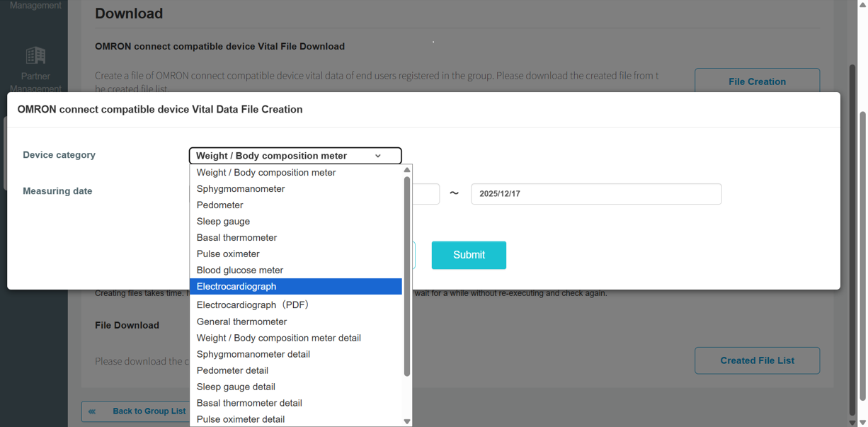Choose Sleep gauge detail option
The image size is (868, 427).
[296, 387]
